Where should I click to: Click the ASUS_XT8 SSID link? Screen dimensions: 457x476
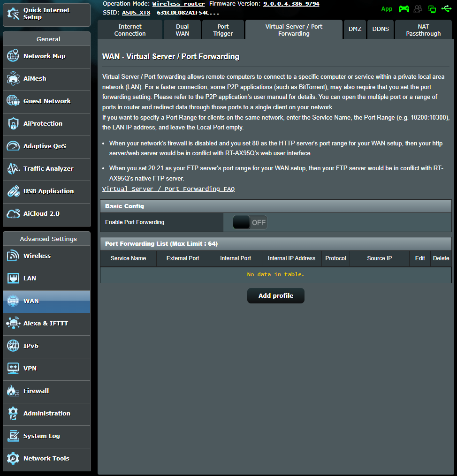pyautogui.click(x=136, y=13)
